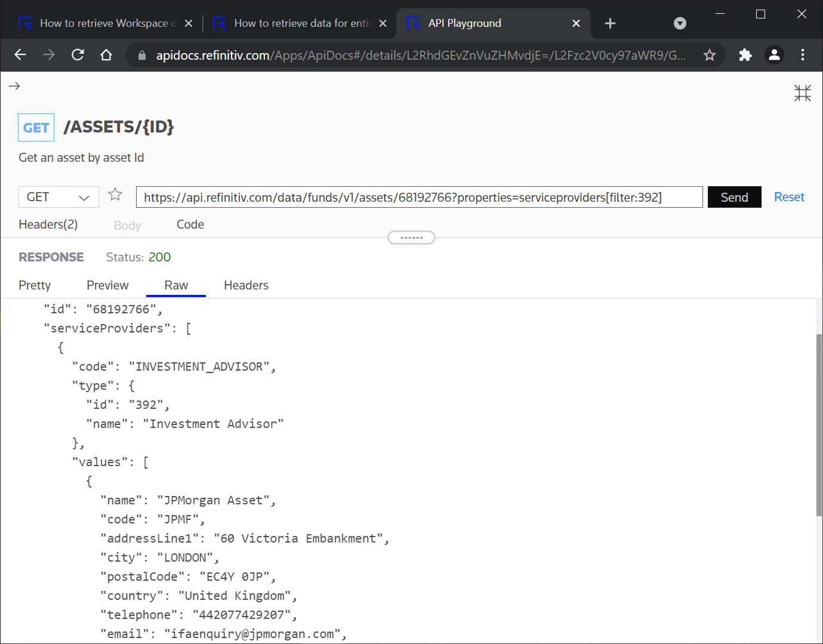The height and width of the screenshot is (644, 823).
Task: Click the "United Kingdom" country value
Action: 234,596
